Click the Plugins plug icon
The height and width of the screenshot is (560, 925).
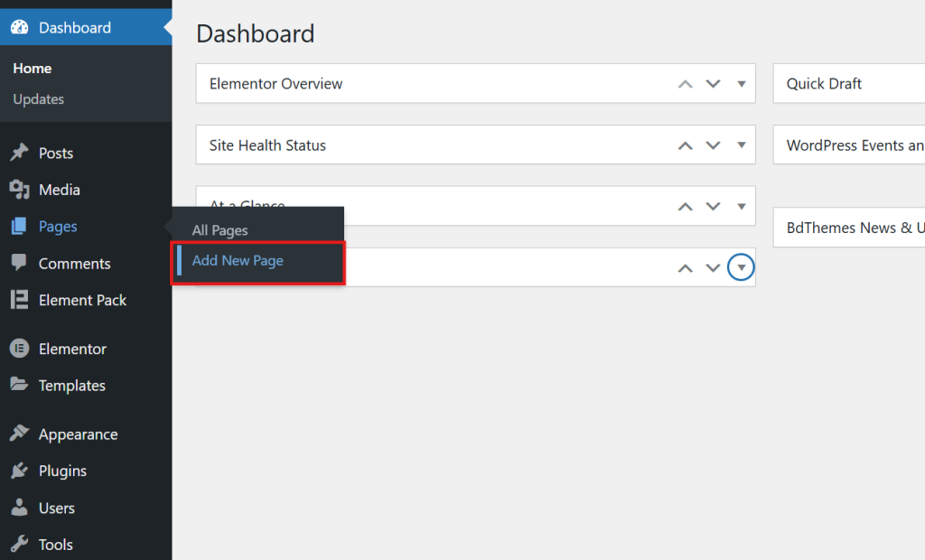click(19, 471)
